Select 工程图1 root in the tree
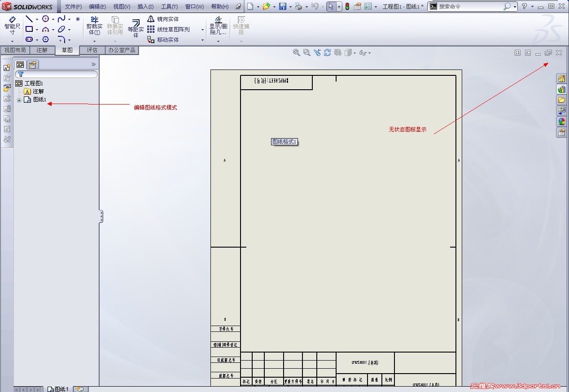 (x=29, y=83)
